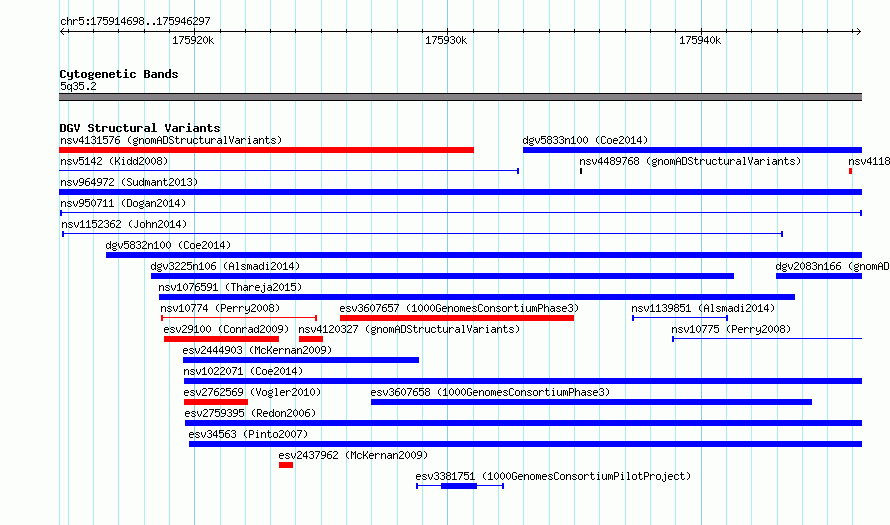This screenshot has width=890, height=525.
Task: Select the dgv5832n100 (Coe2014) label
Action: (x=169, y=245)
